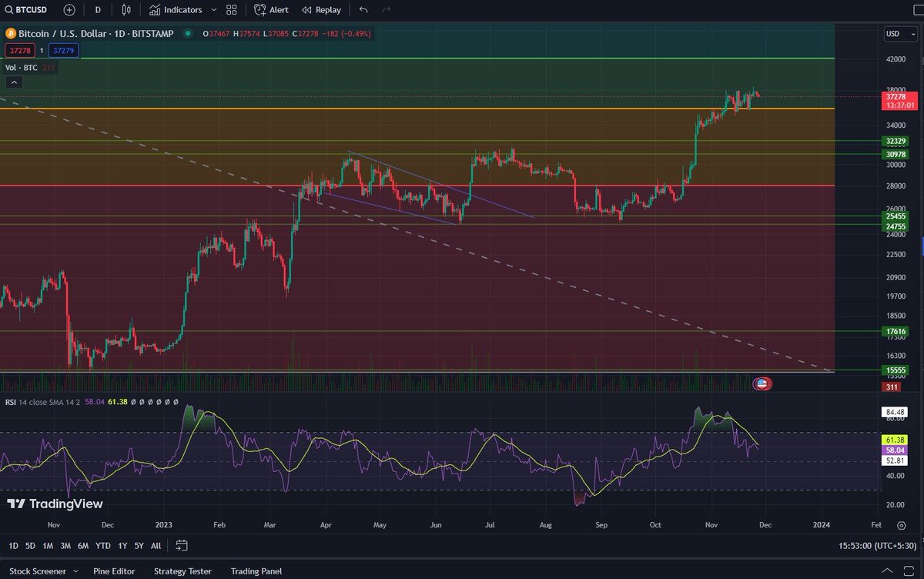Screen dimensions: 924x579
Task: Set date range to 3M
Action: click(65, 545)
